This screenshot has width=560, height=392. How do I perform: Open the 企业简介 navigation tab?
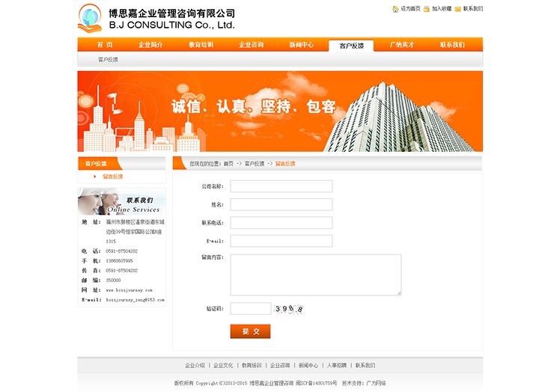click(x=150, y=45)
